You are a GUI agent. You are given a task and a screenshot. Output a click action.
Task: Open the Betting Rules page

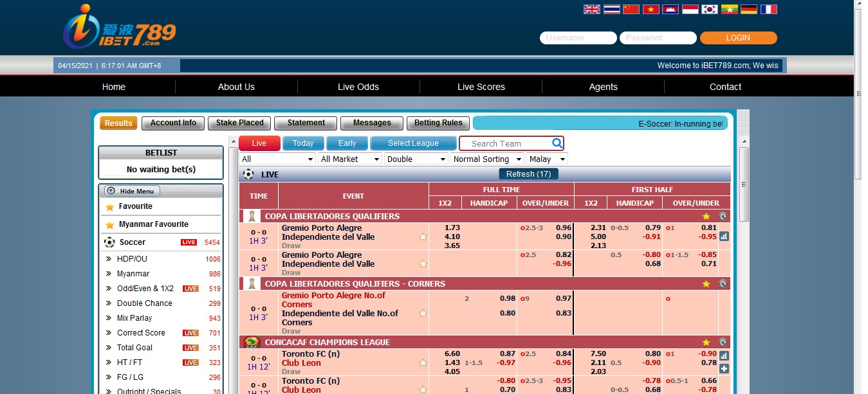click(438, 123)
